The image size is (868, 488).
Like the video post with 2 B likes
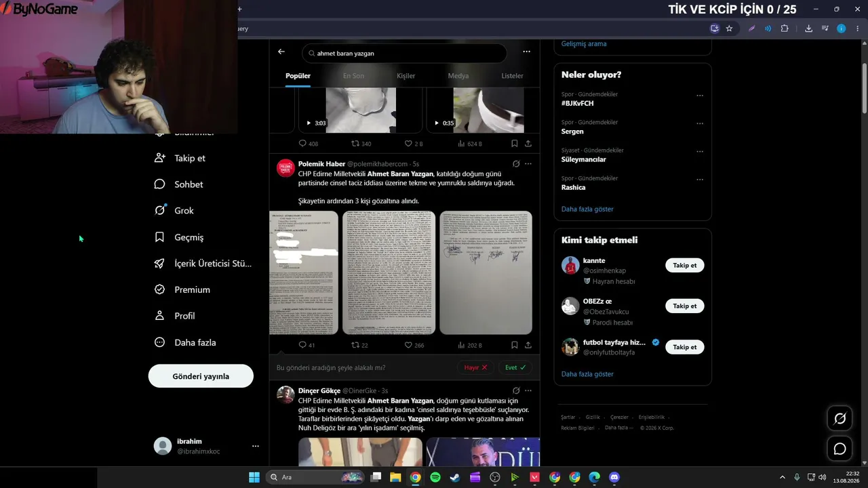pos(414,144)
